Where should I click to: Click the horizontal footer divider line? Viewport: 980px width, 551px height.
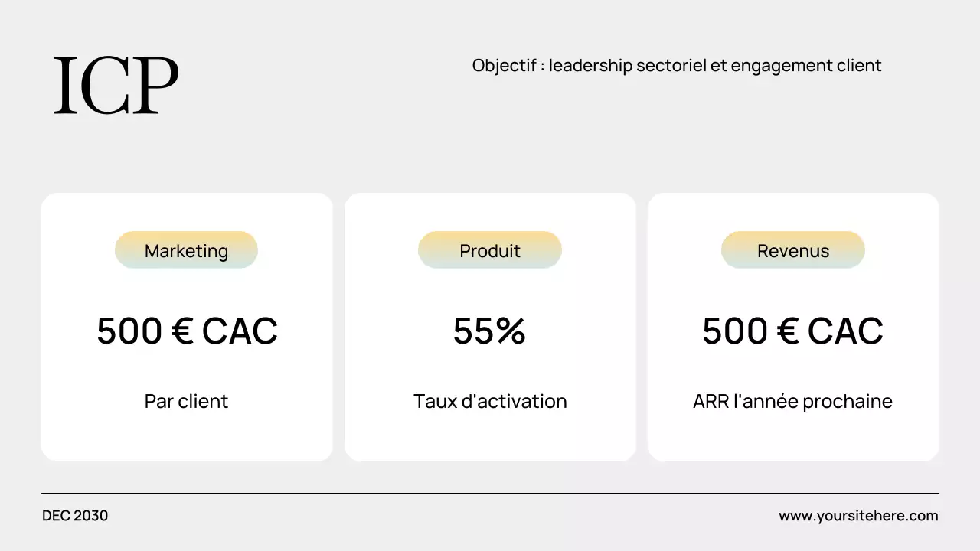pyautogui.click(x=490, y=494)
